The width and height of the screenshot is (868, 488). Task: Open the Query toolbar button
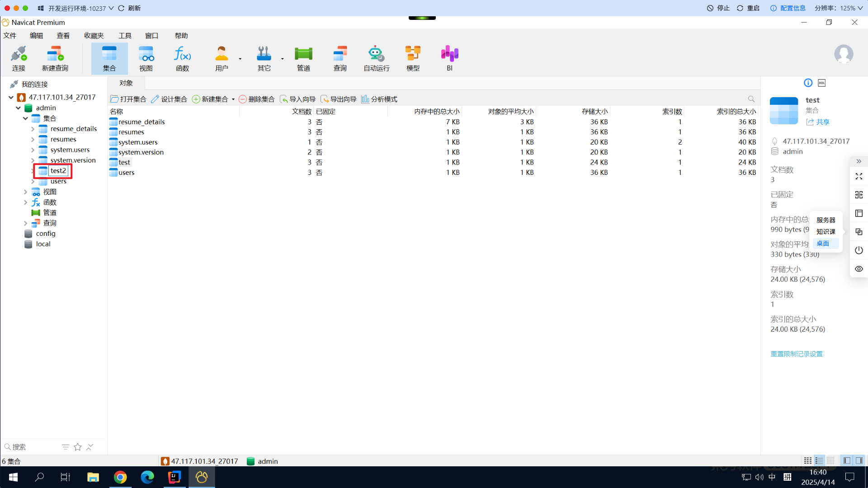[340, 59]
